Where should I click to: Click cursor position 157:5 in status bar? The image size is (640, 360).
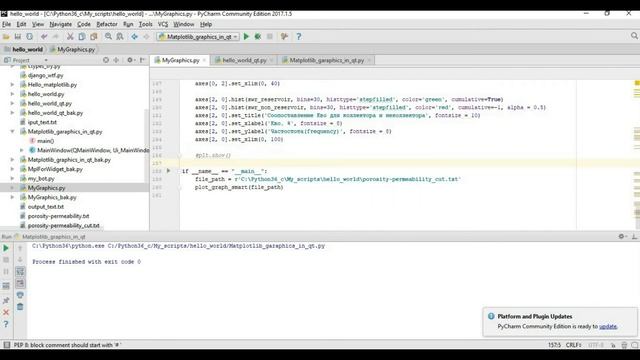pyautogui.click(x=554, y=345)
